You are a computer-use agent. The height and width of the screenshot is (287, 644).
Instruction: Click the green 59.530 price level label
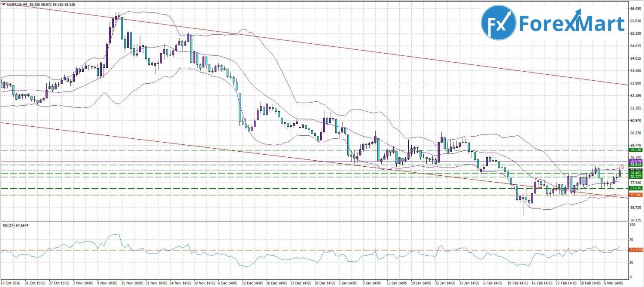tap(635, 150)
